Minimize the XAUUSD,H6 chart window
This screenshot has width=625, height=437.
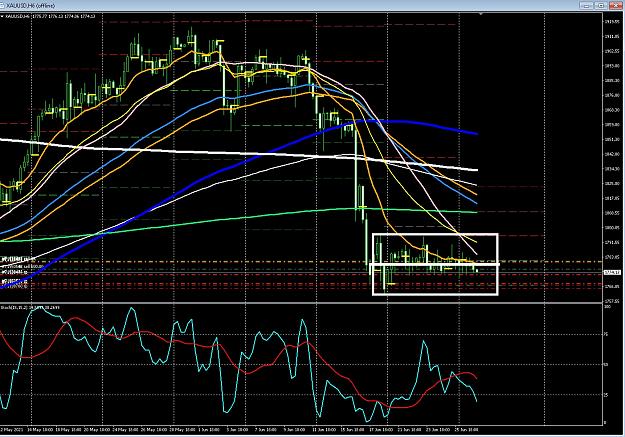(587, 5)
